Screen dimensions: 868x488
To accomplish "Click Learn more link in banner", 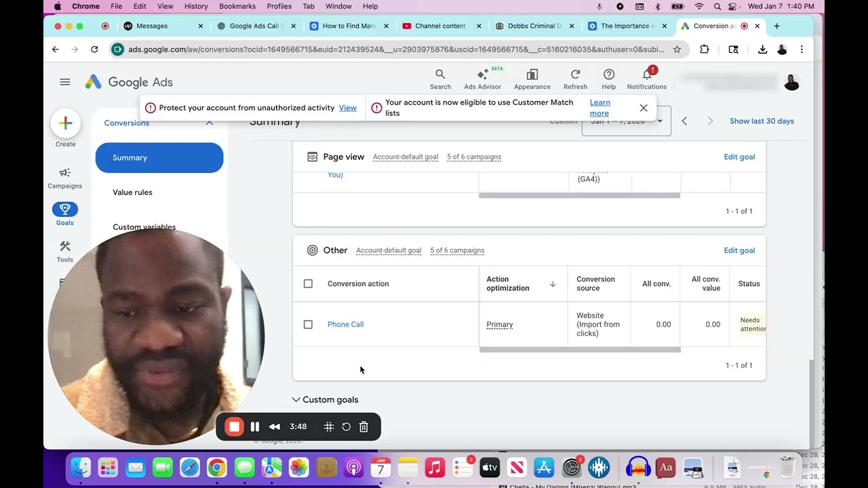I will click(599, 108).
